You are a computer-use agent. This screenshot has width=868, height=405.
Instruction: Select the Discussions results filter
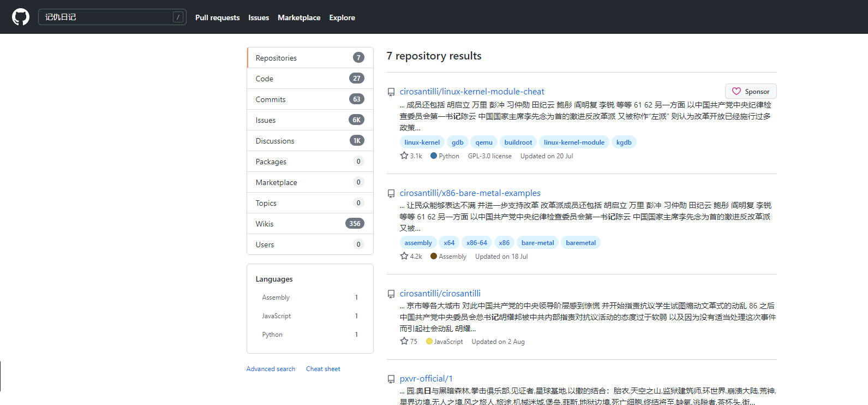[310, 141]
